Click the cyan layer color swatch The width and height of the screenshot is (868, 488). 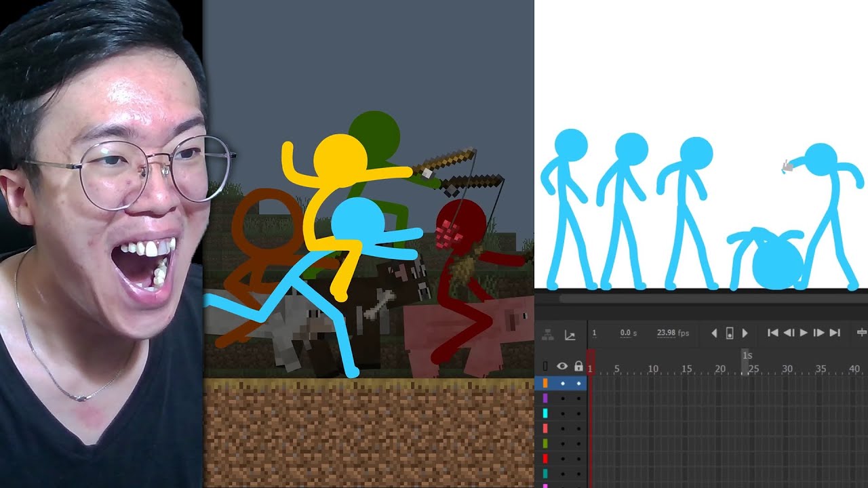click(545, 413)
